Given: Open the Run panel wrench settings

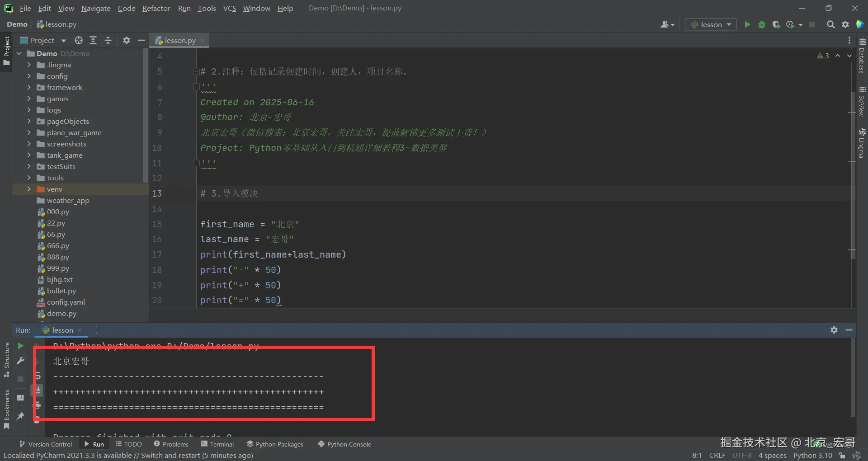Looking at the screenshot, I should (20, 361).
